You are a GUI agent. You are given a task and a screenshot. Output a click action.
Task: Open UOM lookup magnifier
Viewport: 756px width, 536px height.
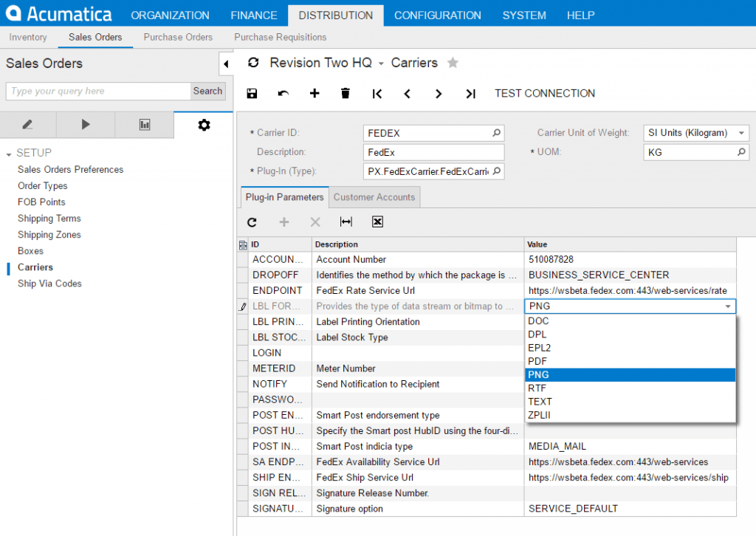pyautogui.click(x=741, y=152)
